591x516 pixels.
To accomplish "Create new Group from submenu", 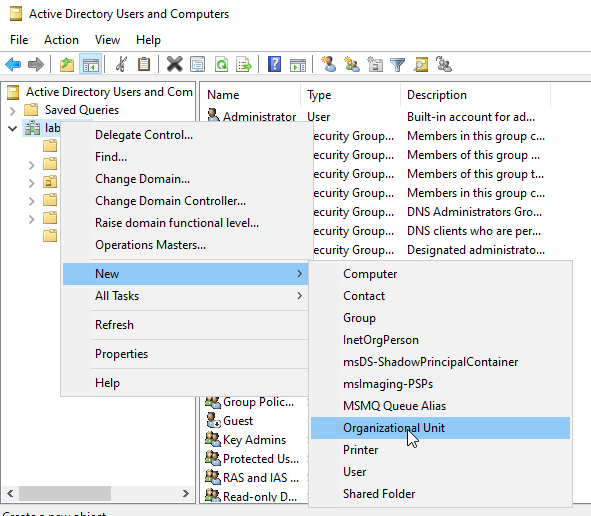I will (x=440, y=318).
